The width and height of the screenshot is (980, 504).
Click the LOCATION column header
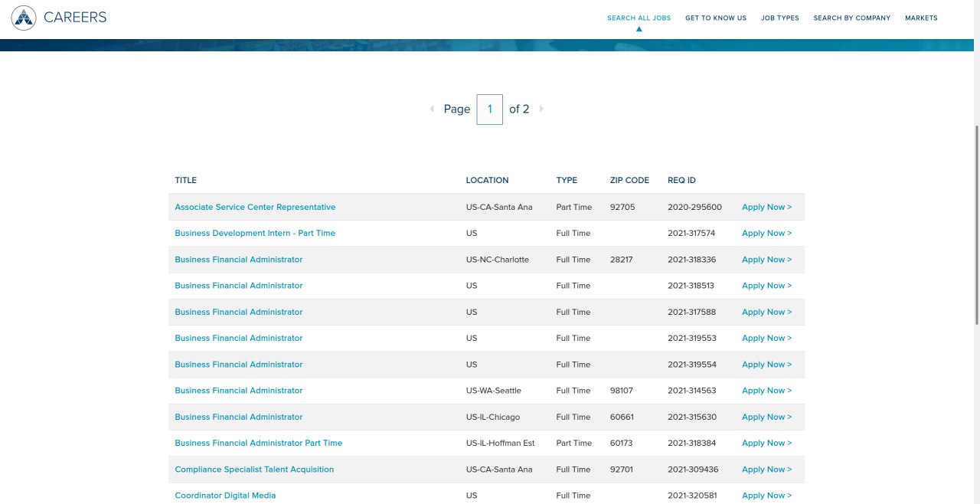[487, 181]
